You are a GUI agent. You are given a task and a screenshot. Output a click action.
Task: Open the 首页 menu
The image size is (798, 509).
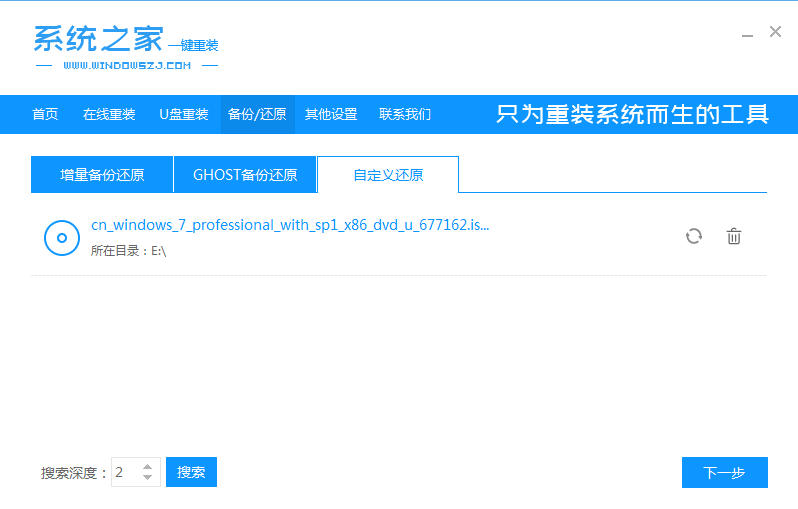[45, 114]
